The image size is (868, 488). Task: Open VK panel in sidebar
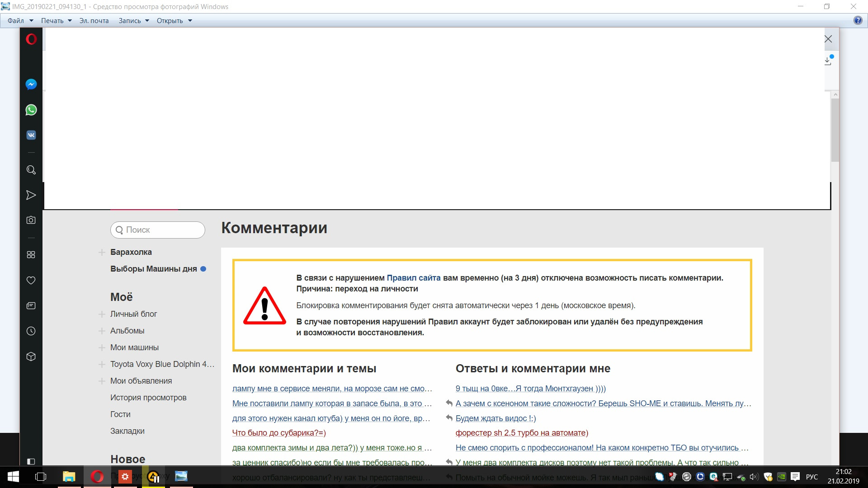click(31, 135)
